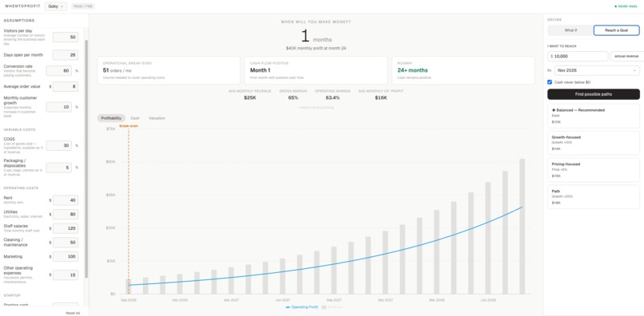Edit the Cleaning / maintenance field
This screenshot has width=644, height=316.
(66, 243)
